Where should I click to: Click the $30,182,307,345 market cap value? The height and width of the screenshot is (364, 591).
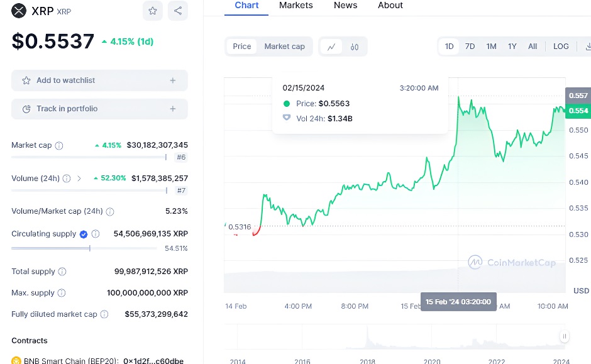[157, 145]
